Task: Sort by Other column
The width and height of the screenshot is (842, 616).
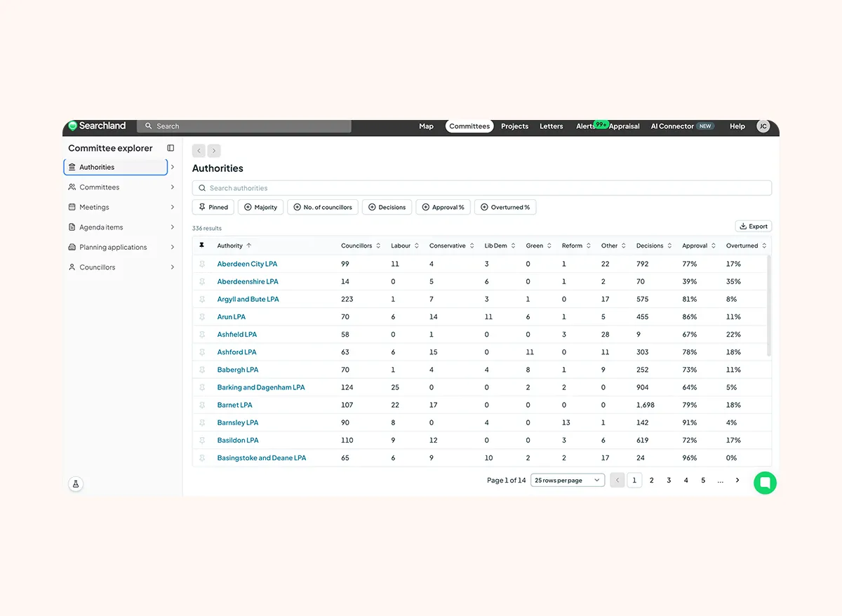Action: 614,246
